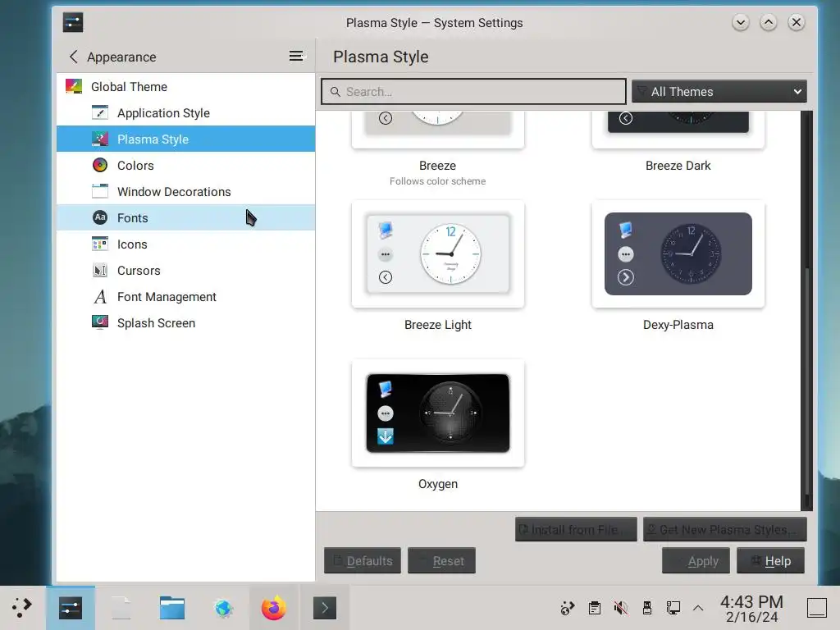The height and width of the screenshot is (630, 840).
Task: Click the Install from File button
Action: [576, 529]
